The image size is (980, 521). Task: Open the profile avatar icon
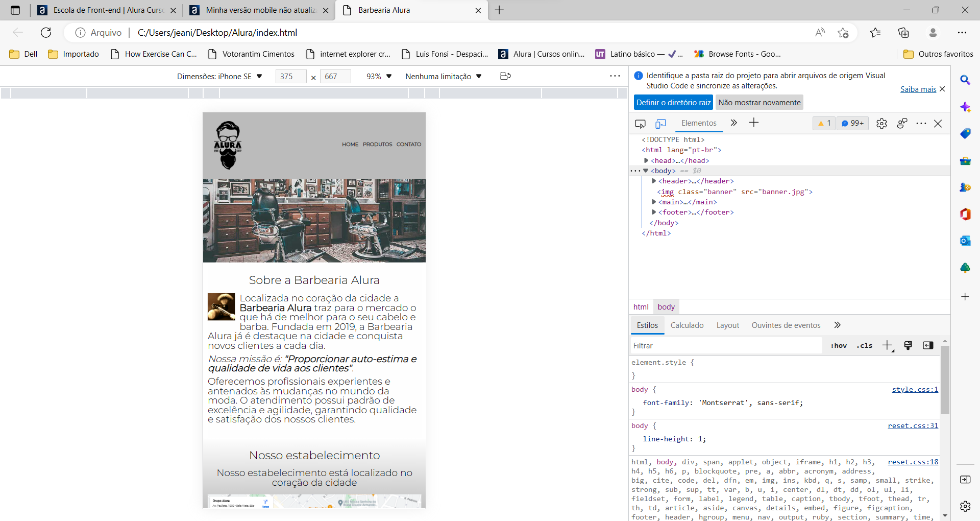[933, 33]
